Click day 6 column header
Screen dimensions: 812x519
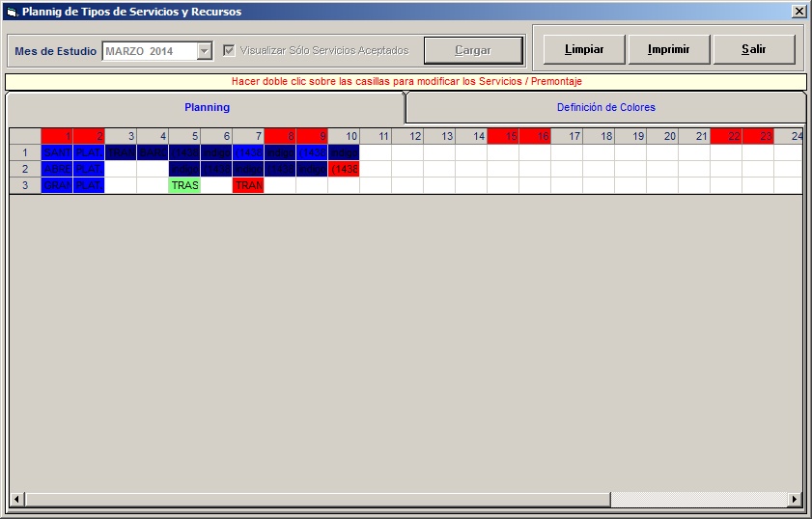point(216,136)
